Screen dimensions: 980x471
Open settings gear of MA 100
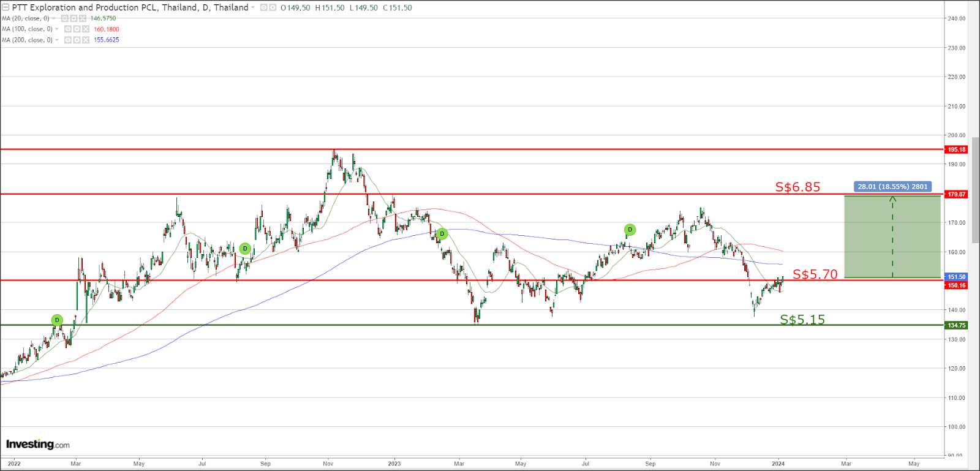[x=77, y=29]
